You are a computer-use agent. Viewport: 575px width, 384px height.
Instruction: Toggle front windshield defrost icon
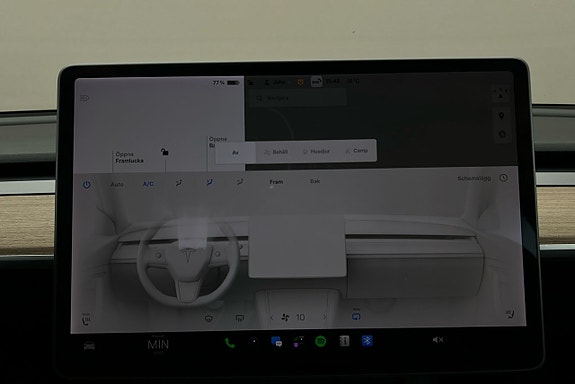tap(209, 318)
